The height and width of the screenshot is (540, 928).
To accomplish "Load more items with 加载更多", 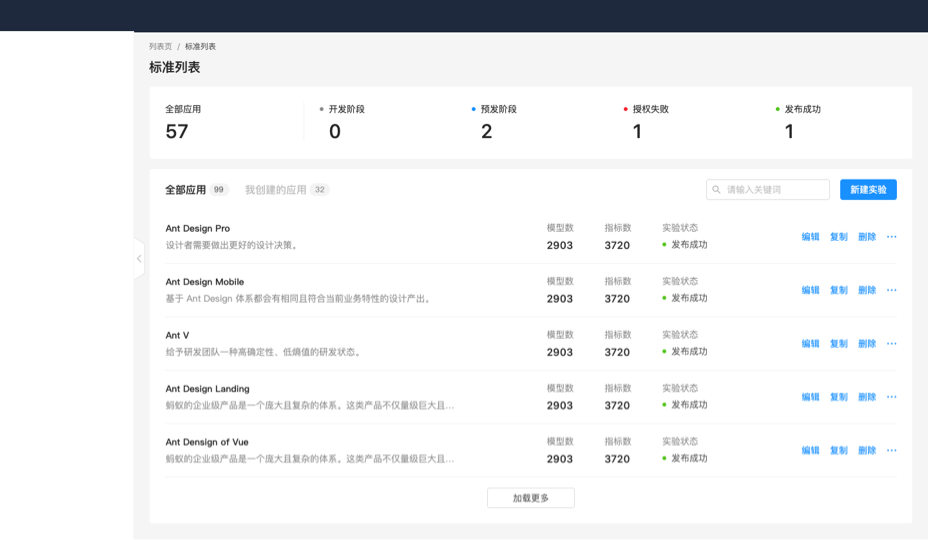I will 531,498.
